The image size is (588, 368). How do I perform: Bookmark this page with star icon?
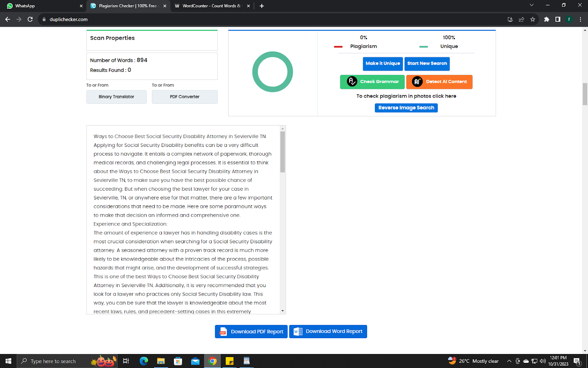533,20
